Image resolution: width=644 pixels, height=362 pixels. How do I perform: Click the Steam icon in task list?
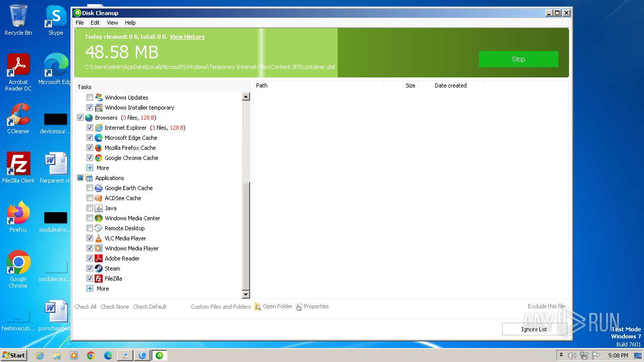[x=99, y=268]
